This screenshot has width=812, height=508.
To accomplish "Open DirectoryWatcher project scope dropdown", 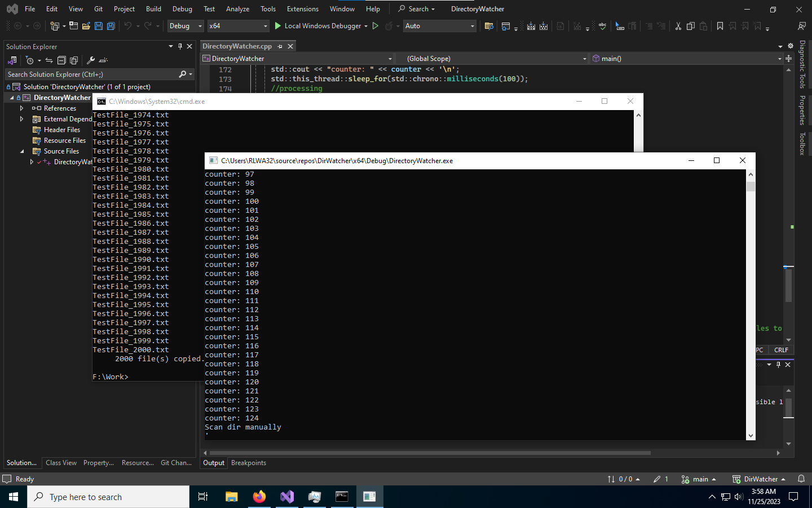I will point(297,59).
